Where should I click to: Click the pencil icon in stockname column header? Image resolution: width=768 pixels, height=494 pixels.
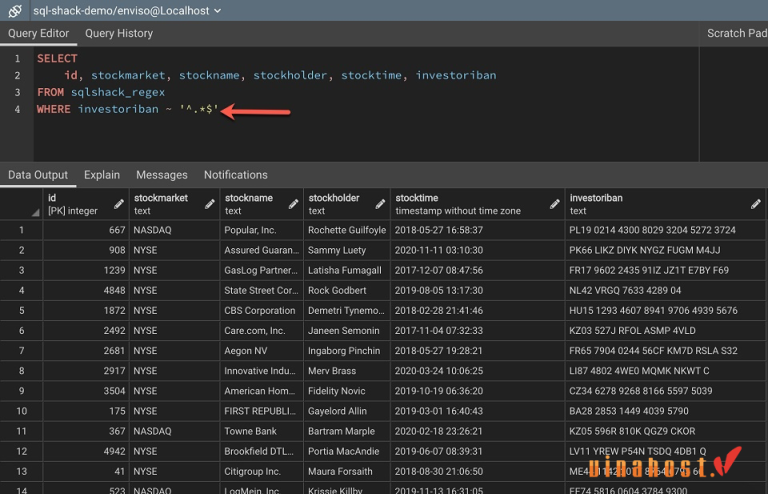293,204
